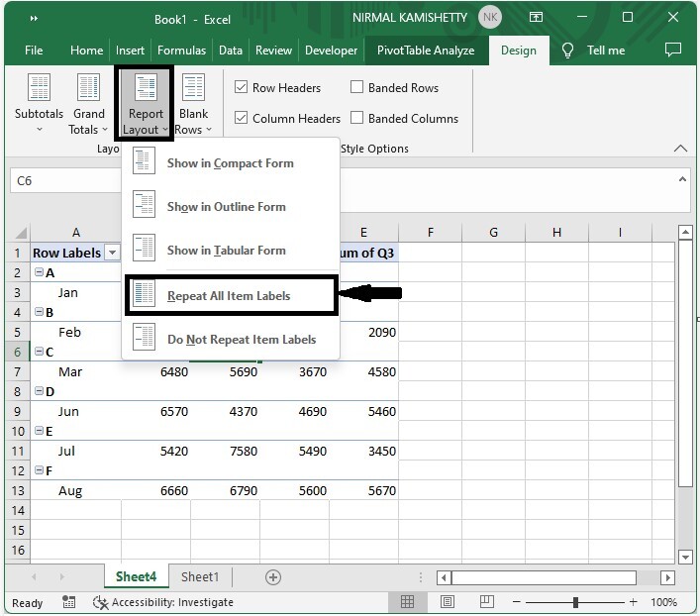
Task: Select Repeat All Item Labels
Action: (x=231, y=295)
